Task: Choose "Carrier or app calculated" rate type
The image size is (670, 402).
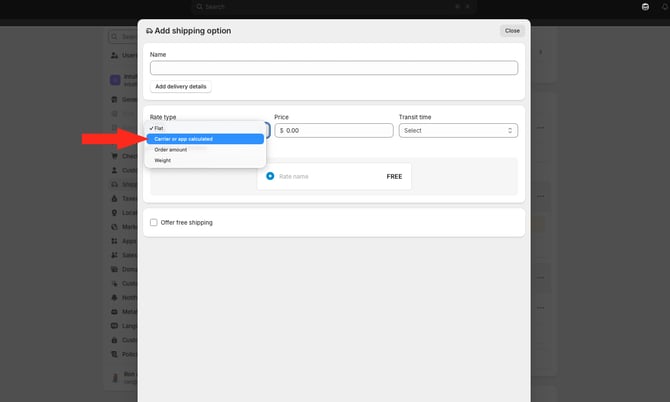Action: coord(205,139)
